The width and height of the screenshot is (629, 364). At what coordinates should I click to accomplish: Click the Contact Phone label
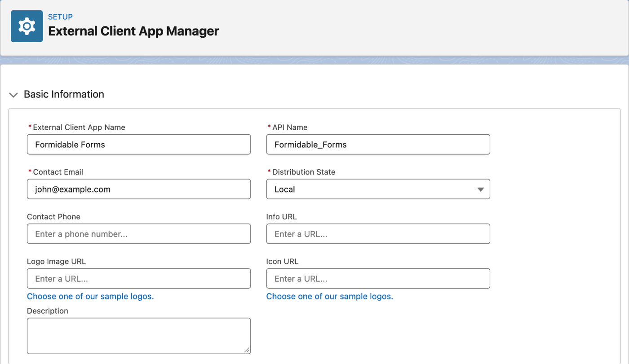tap(53, 217)
